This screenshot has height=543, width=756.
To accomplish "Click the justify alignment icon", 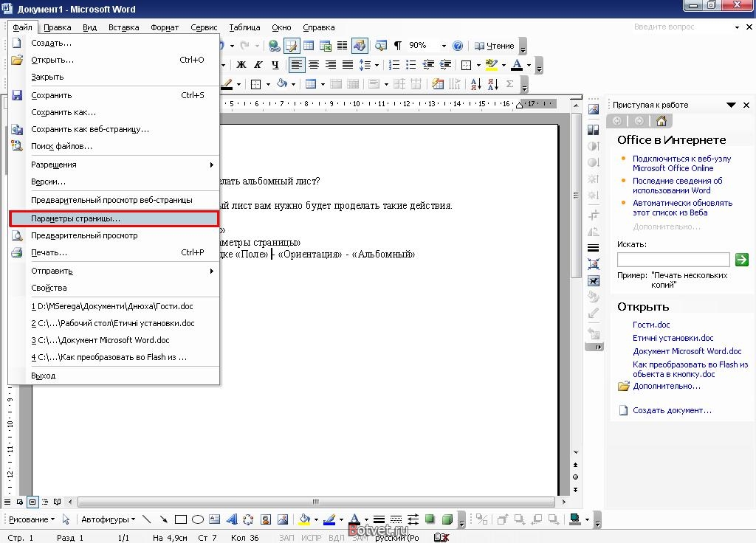I will [347, 65].
